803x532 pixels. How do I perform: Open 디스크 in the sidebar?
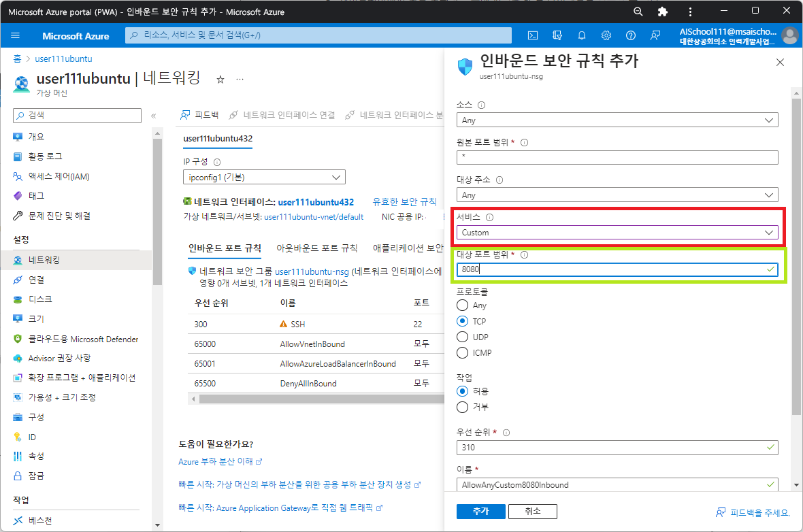coord(40,299)
